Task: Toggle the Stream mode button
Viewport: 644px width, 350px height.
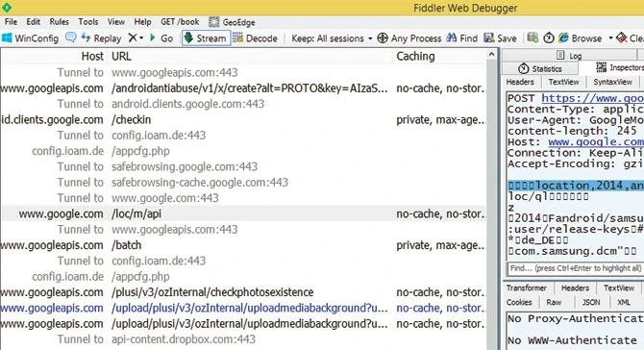Action: click(206, 38)
